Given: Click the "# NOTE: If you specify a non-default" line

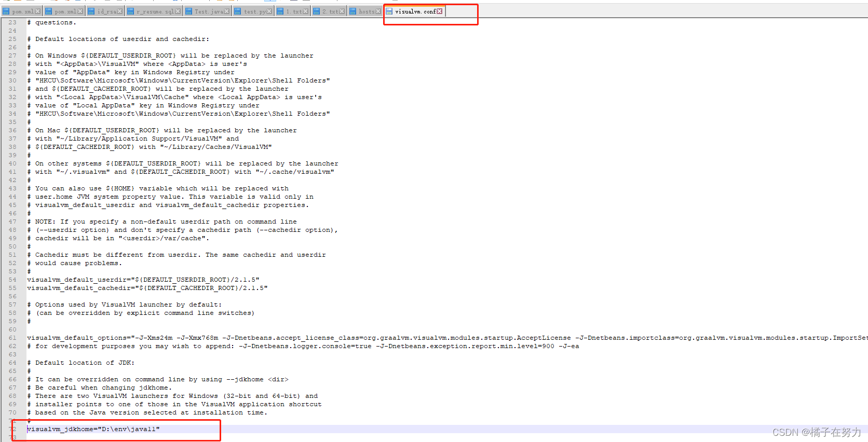Looking at the screenshot, I should pyautogui.click(x=162, y=222).
